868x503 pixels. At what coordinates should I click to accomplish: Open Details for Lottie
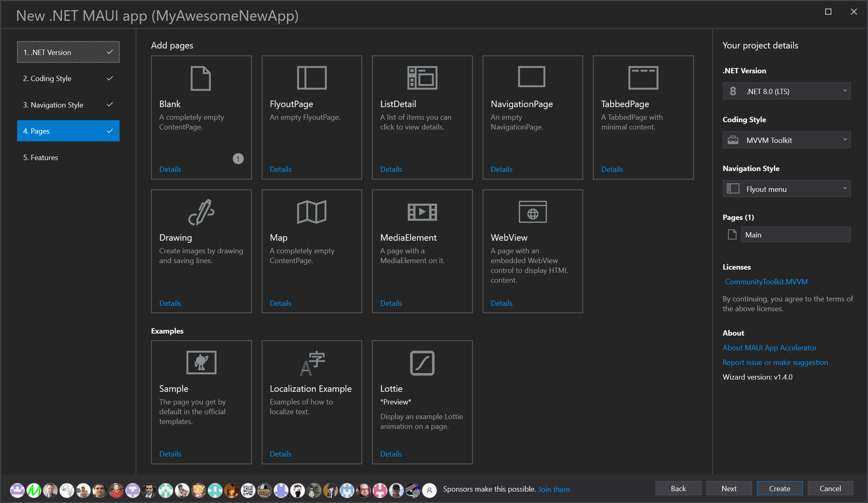click(391, 454)
